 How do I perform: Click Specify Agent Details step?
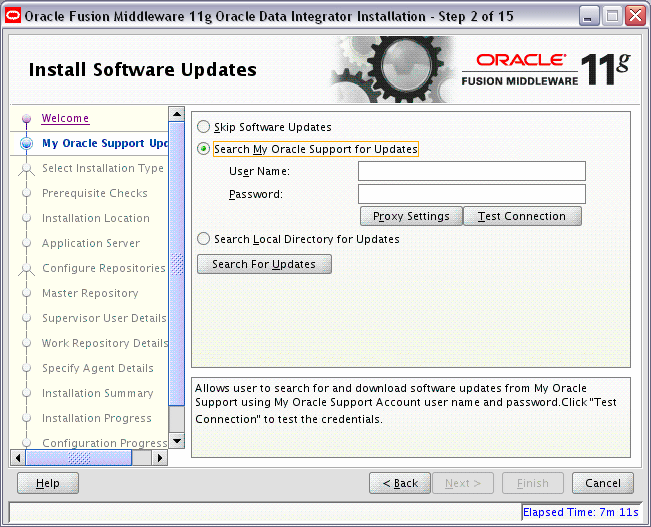tap(98, 368)
